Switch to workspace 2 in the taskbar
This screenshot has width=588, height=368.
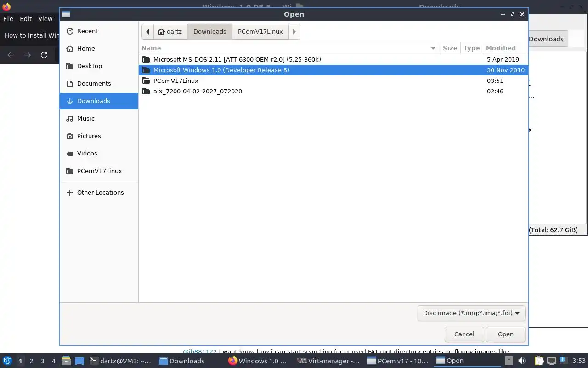(31, 361)
